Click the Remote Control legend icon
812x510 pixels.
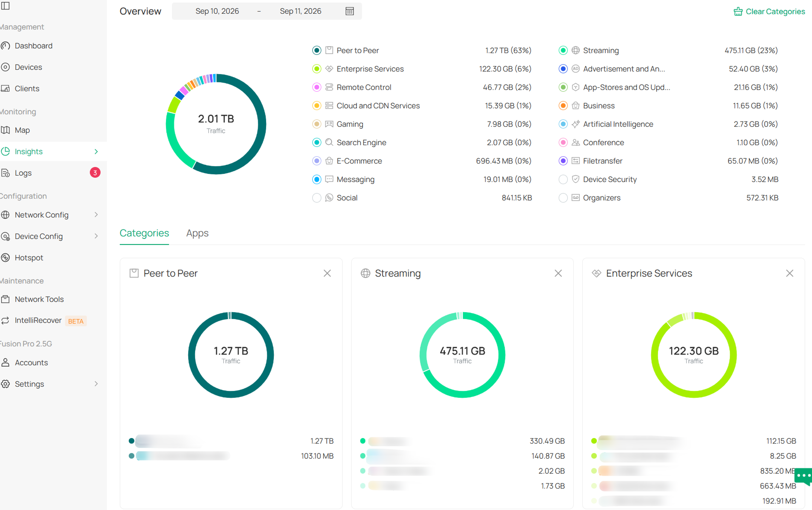329,87
